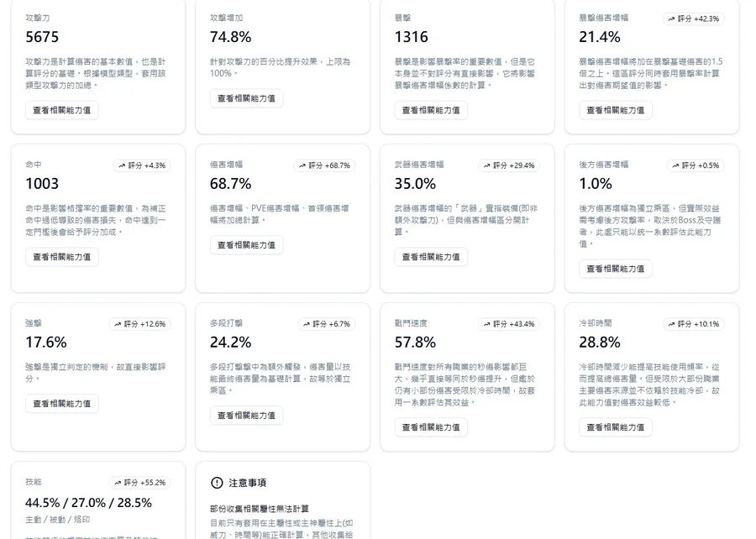Click trend arrow icon in 強擊 +12.6% badge
Screen dimensions: 756x539
tap(118, 324)
